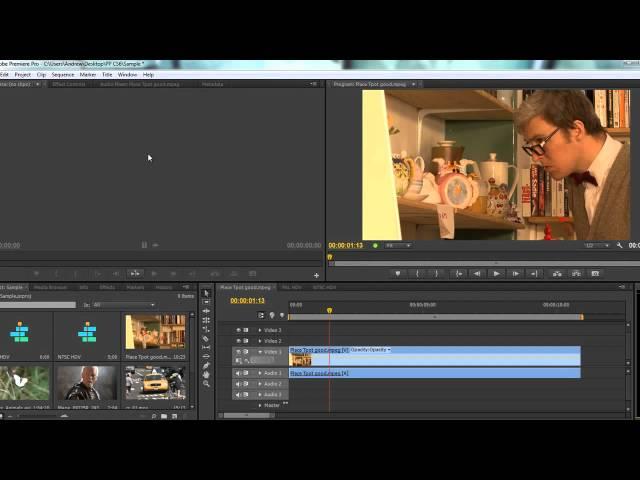The height and width of the screenshot is (480, 640).
Task: Toggle sync lock on Audio 1
Action: [246, 373]
